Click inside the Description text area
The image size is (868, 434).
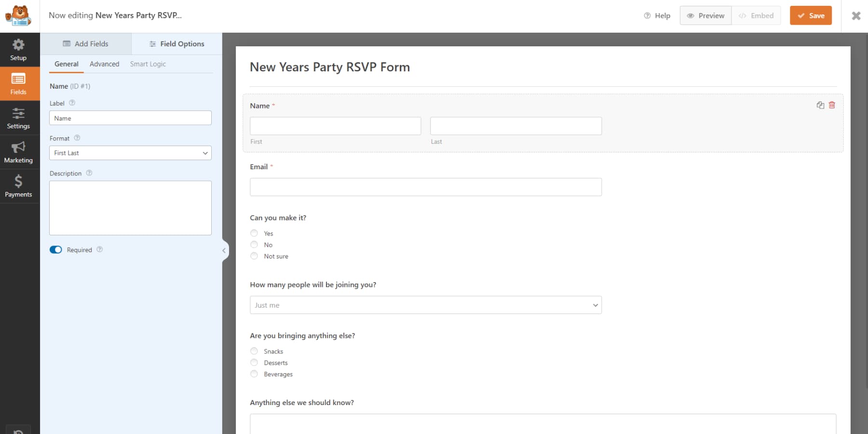point(130,207)
